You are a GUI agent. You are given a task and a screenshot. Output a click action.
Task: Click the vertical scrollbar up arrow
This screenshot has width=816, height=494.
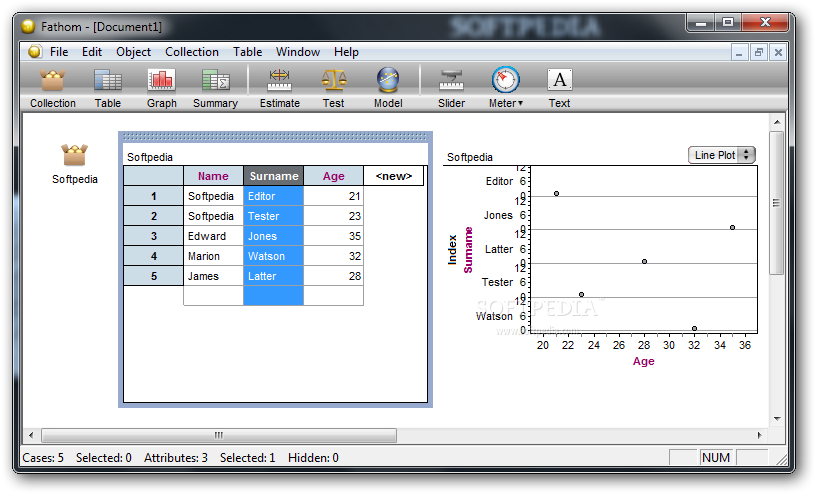coord(777,122)
